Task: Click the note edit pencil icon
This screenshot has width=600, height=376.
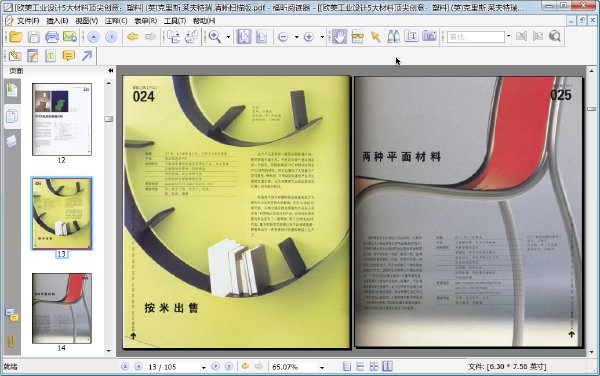Action: (x=33, y=56)
